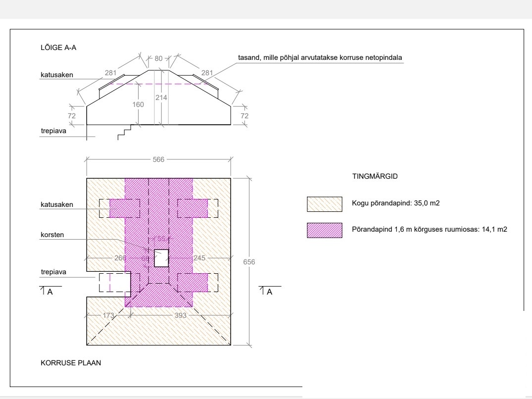Click the 245 dimension in floor plan

199,257
